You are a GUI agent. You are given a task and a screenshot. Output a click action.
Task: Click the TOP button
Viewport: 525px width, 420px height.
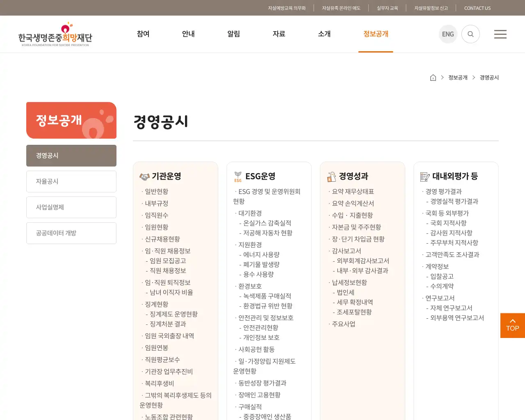pyautogui.click(x=512, y=325)
